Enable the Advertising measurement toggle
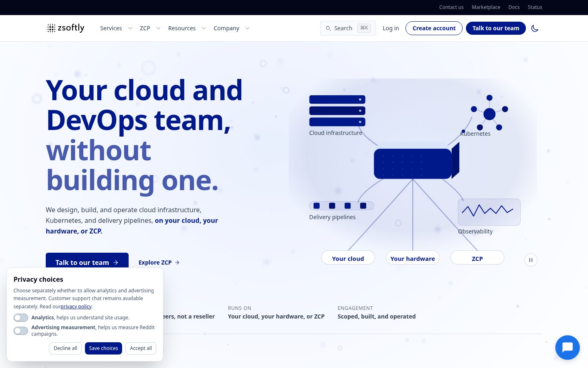Viewport: 588px width, 368px height. click(21, 331)
